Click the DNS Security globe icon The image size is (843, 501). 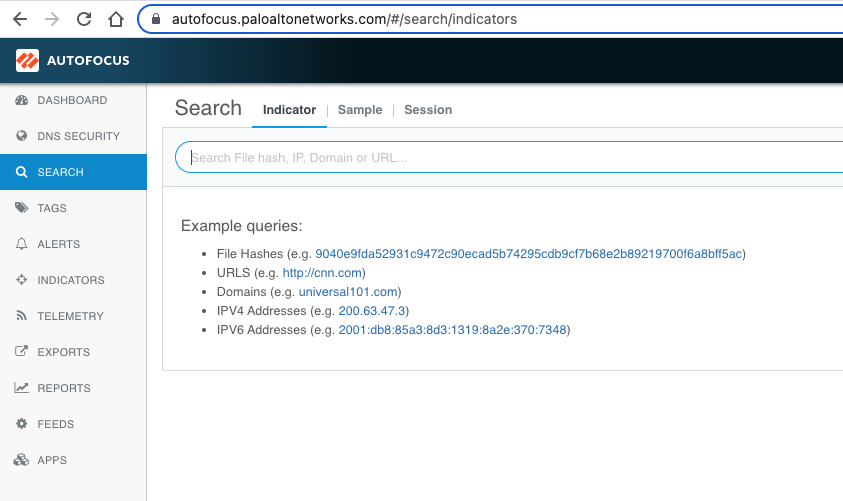click(x=22, y=136)
